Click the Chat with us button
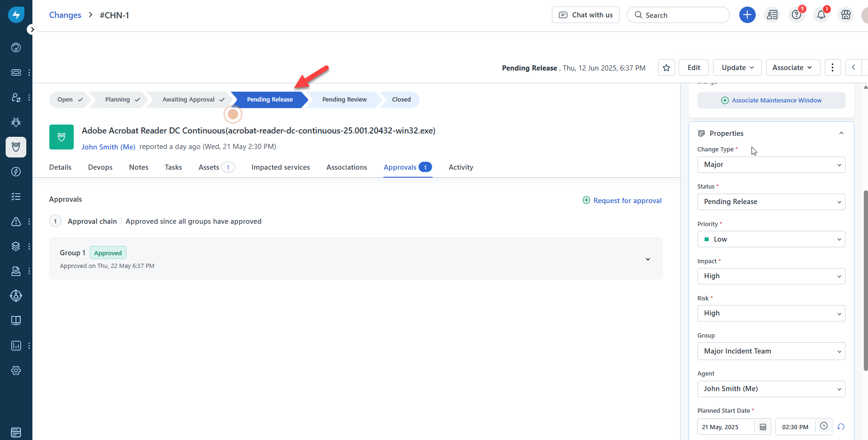This screenshot has height=440, width=868. coord(586,15)
